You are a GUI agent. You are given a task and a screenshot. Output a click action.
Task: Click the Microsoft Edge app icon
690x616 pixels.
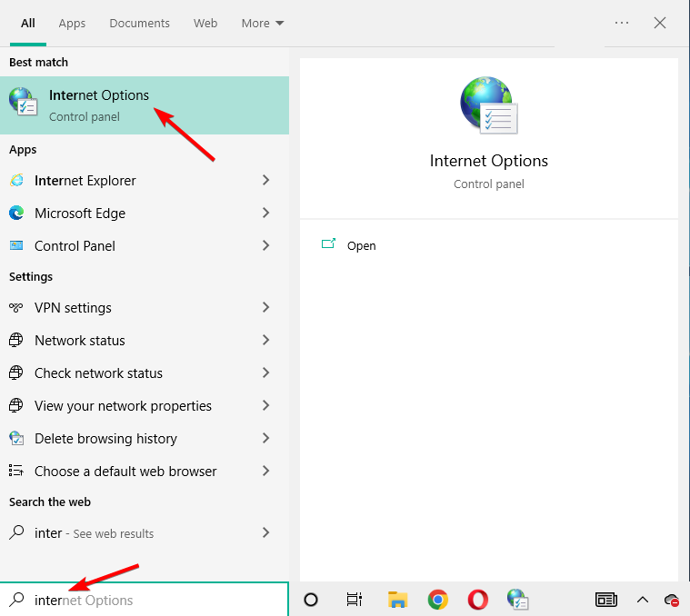click(16, 213)
